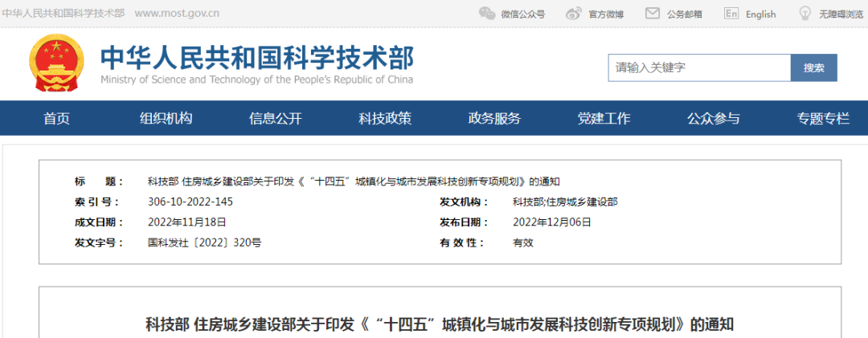868x338 pixels.
Task: Click the www.most.gov.cn site address
Action: tap(177, 14)
